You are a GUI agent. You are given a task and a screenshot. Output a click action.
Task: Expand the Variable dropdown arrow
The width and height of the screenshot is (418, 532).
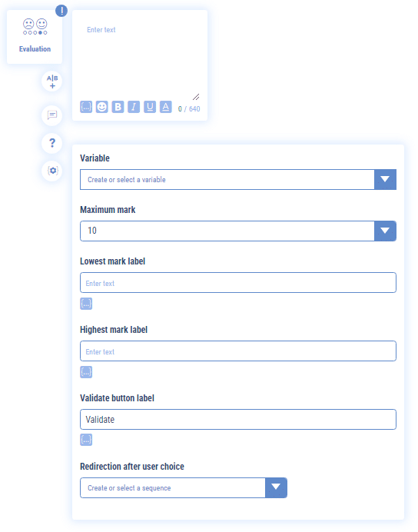[x=385, y=179]
